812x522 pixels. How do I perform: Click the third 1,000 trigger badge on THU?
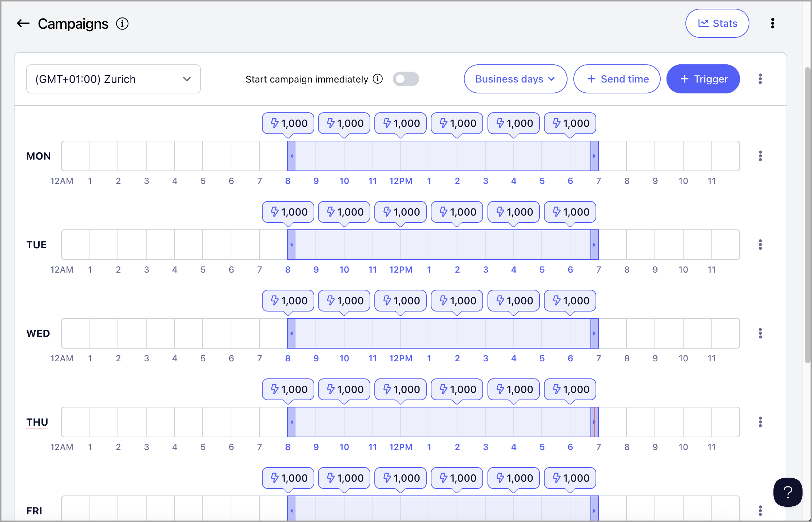click(401, 389)
